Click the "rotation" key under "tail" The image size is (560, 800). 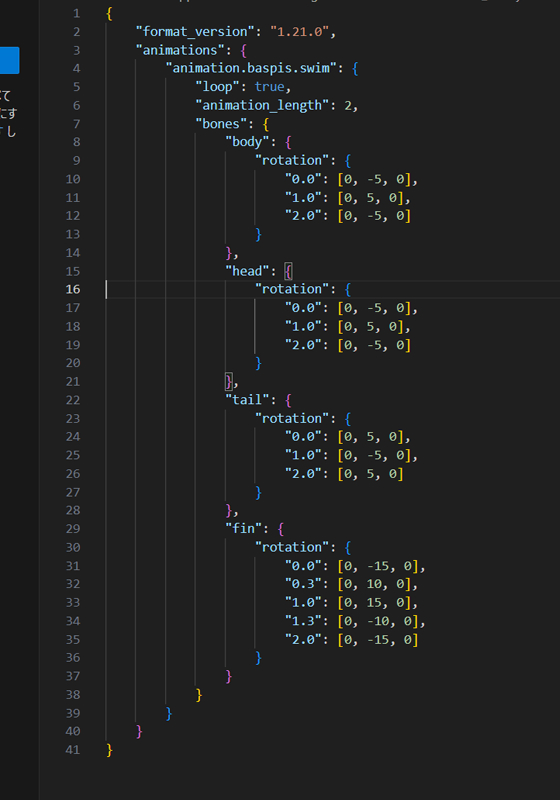click(292, 418)
